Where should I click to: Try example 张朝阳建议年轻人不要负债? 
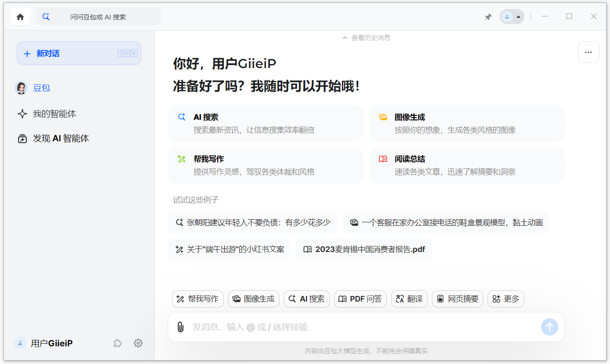(x=252, y=222)
